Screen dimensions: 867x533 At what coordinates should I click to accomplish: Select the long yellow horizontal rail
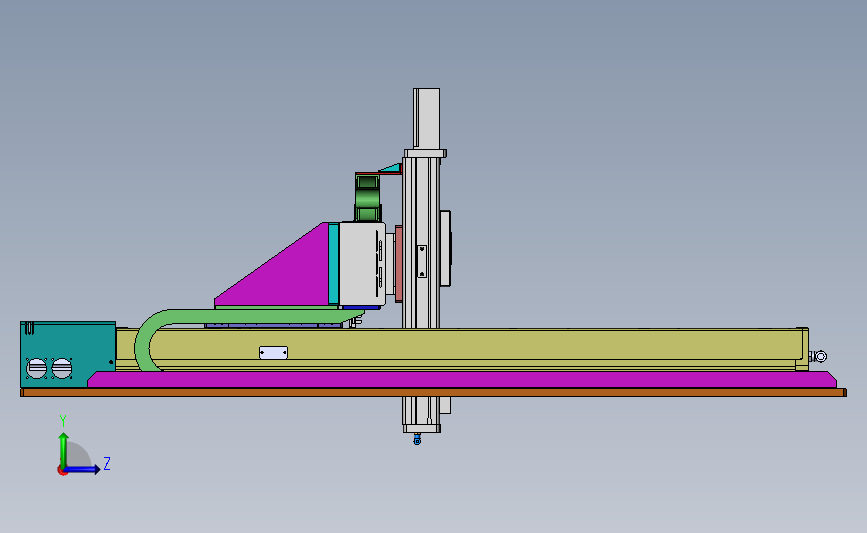point(462,349)
